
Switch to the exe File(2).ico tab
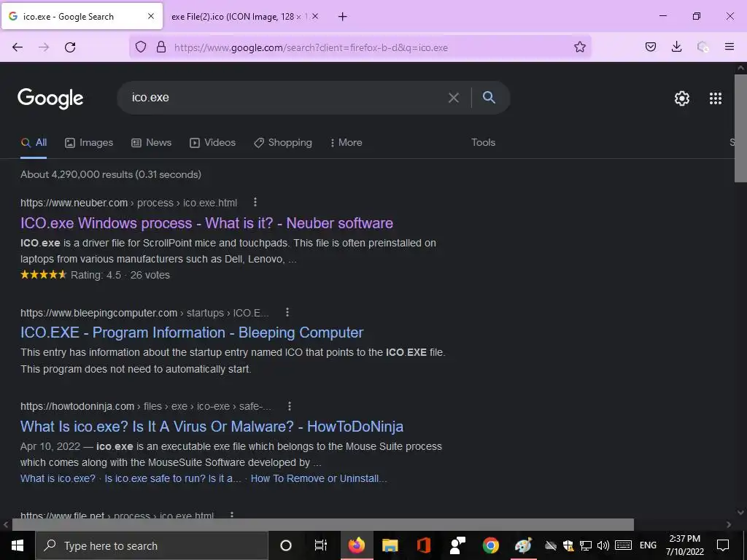(x=239, y=17)
